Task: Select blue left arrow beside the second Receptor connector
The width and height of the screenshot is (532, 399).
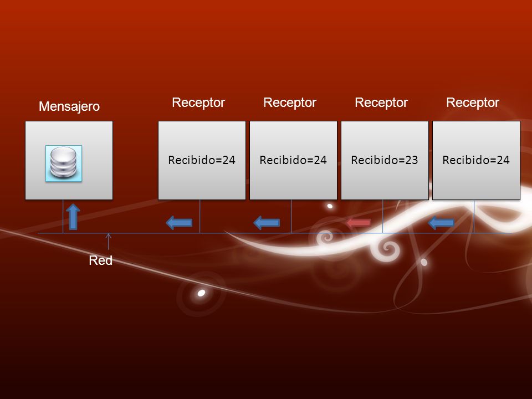Action: (x=267, y=223)
